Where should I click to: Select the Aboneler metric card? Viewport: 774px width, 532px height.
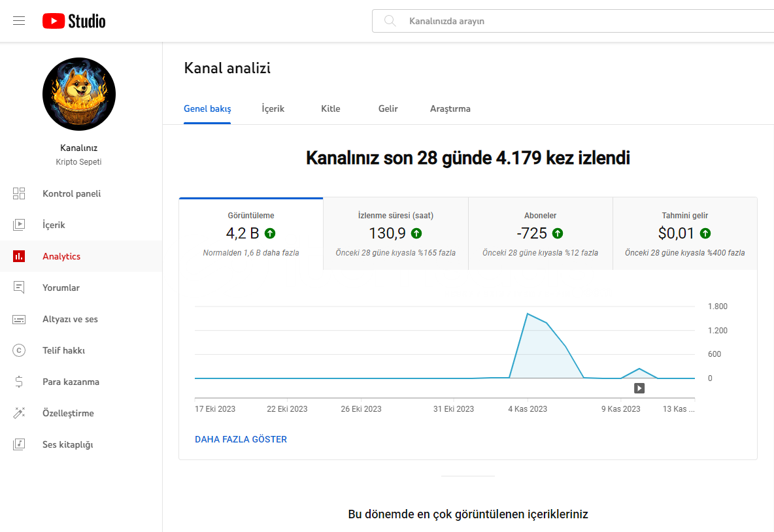pyautogui.click(x=540, y=234)
